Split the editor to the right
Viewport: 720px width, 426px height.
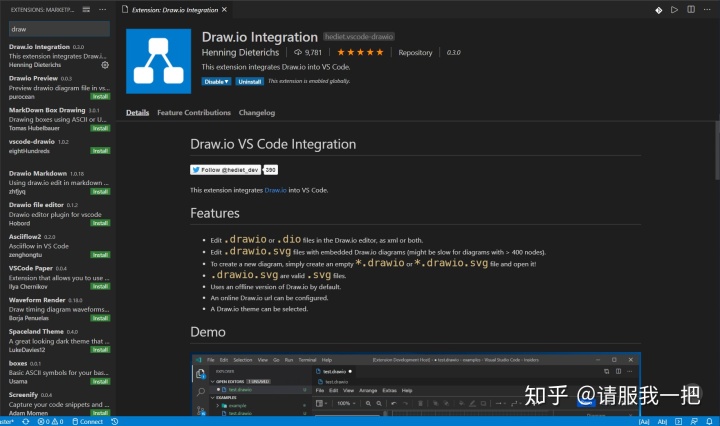pos(691,9)
